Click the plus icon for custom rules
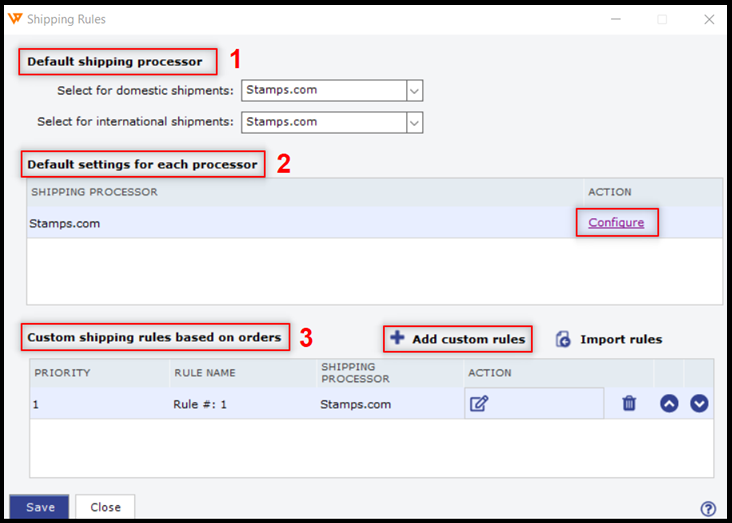 [397, 338]
